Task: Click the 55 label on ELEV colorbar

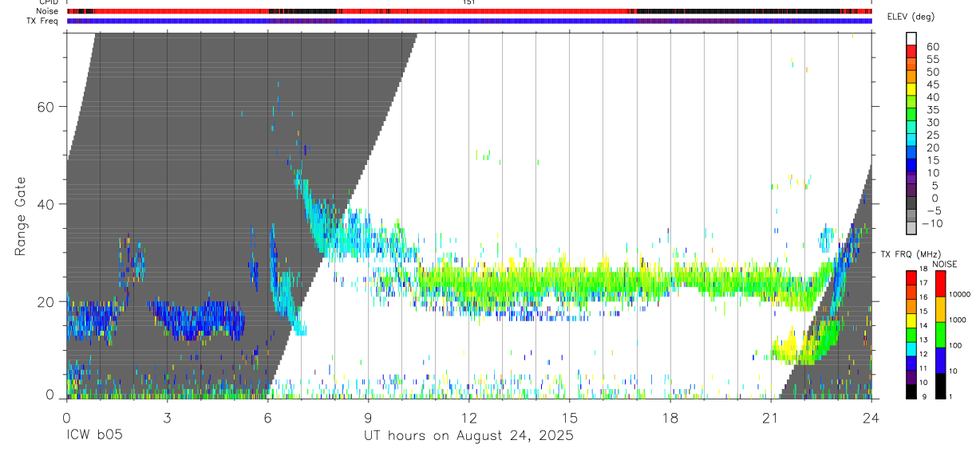Action: (932, 59)
